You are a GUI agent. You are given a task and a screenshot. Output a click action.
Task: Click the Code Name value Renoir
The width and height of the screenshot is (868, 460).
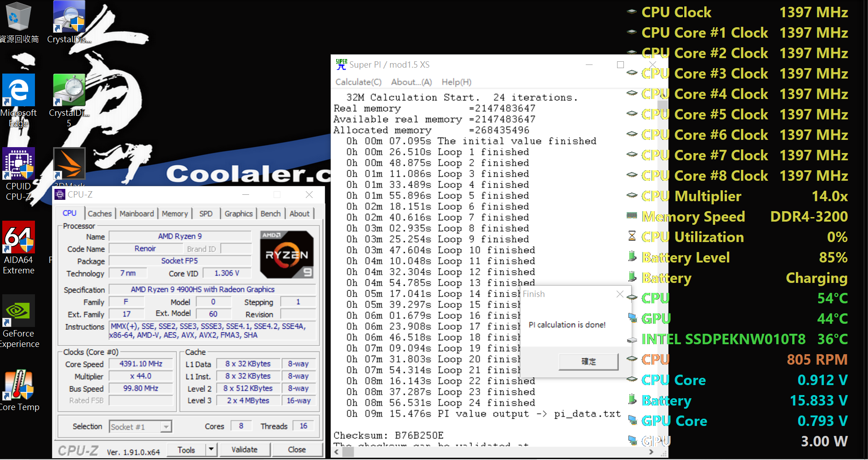(145, 248)
